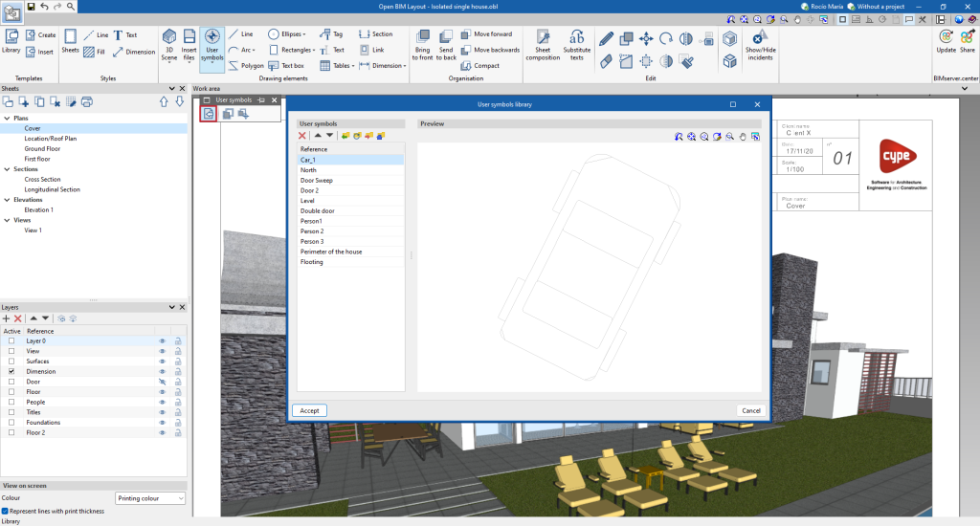Select Ground Floor sheet in tree
The image size is (980, 526).
coord(42,149)
